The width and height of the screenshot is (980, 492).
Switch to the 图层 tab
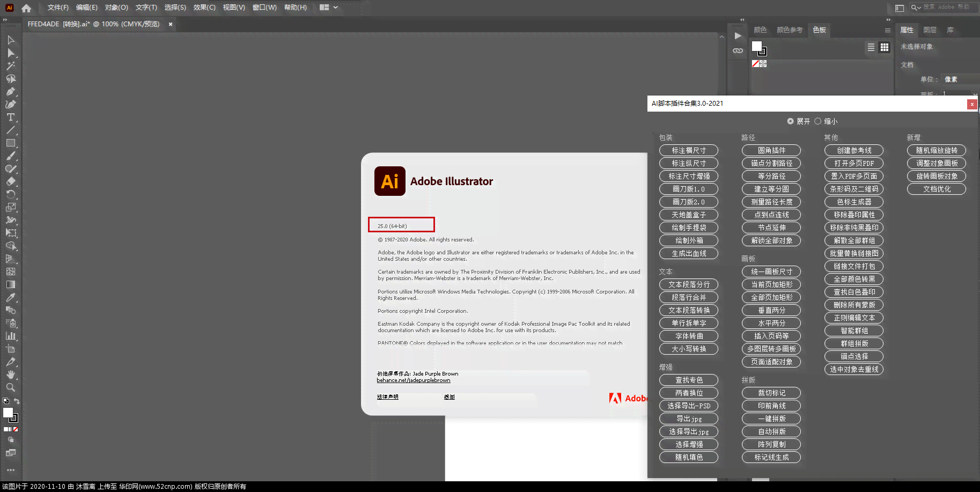point(930,30)
